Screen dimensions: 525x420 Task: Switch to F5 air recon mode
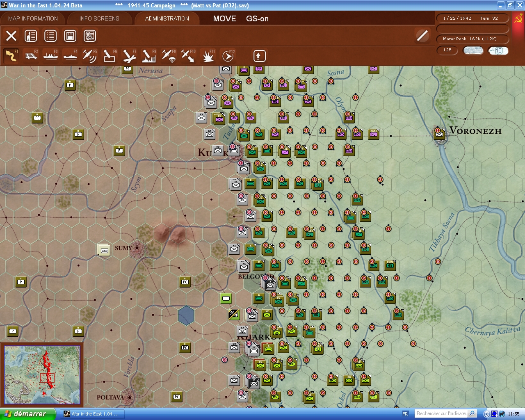click(x=90, y=56)
